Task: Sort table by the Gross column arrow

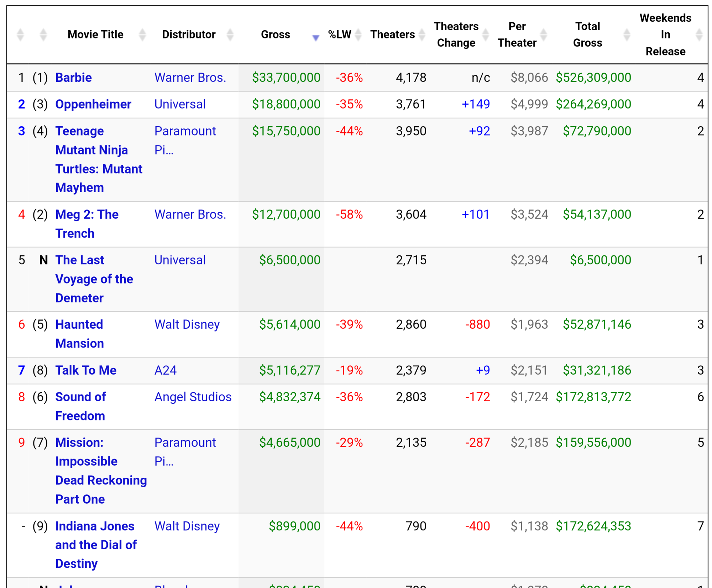Action: pos(315,38)
